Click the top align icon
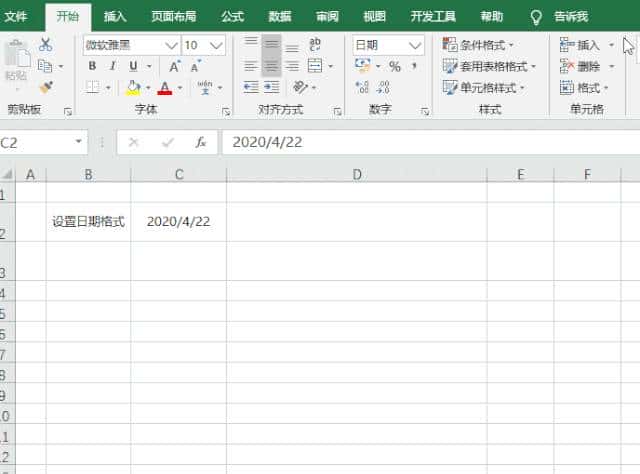 click(x=251, y=43)
